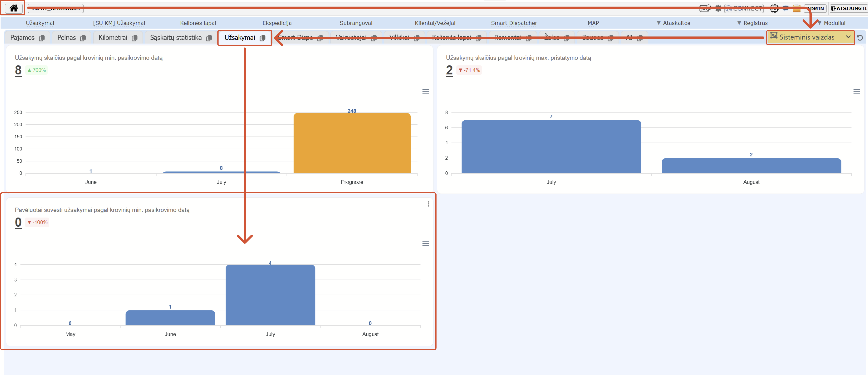The image size is (868, 375).
Task: Open hamburger menu of pasikrovimo datą orders chart
Action: tap(426, 92)
